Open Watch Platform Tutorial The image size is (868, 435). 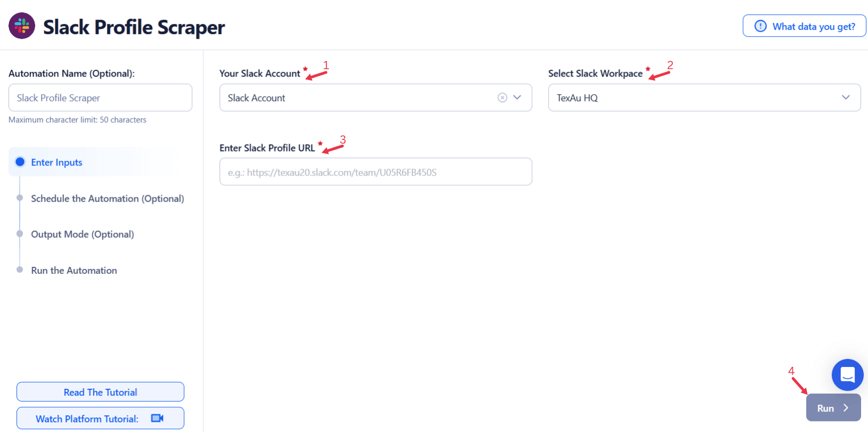pos(87,419)
